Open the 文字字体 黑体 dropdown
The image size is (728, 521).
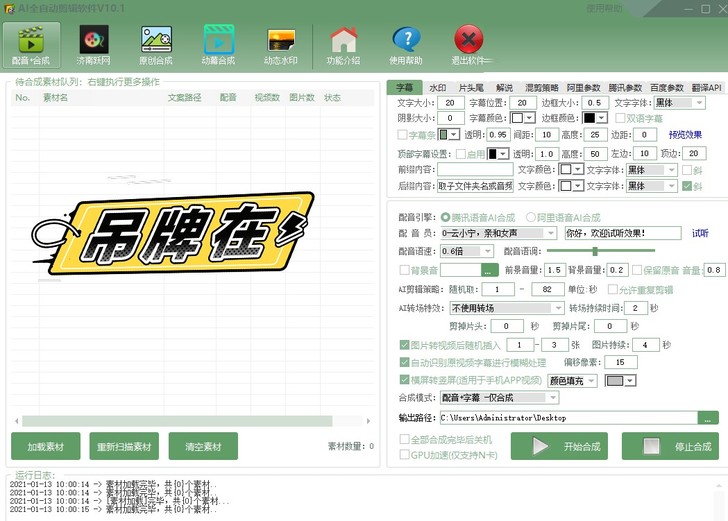(680, 103)
